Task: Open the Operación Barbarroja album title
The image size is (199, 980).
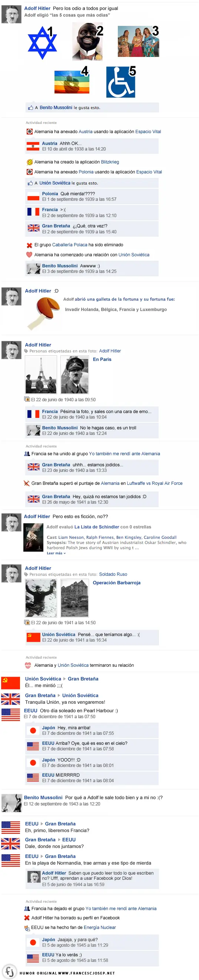Action: 117,583
